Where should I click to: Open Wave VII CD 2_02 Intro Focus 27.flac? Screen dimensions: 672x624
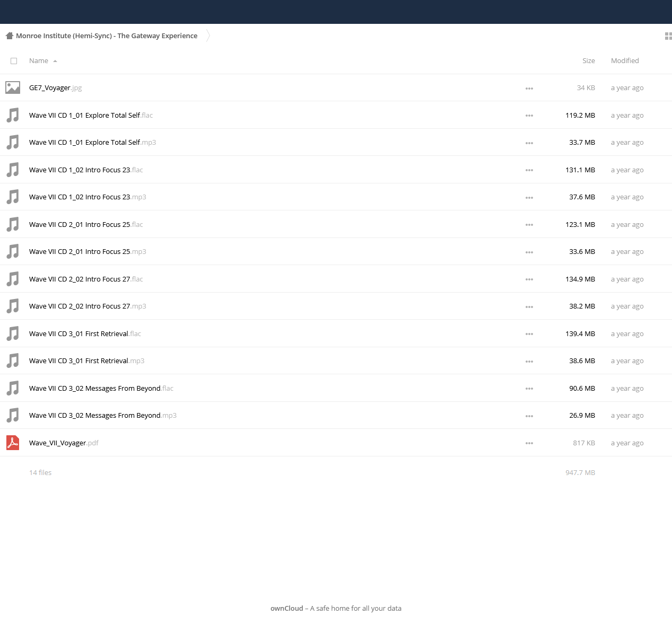[x=86, y=279]
